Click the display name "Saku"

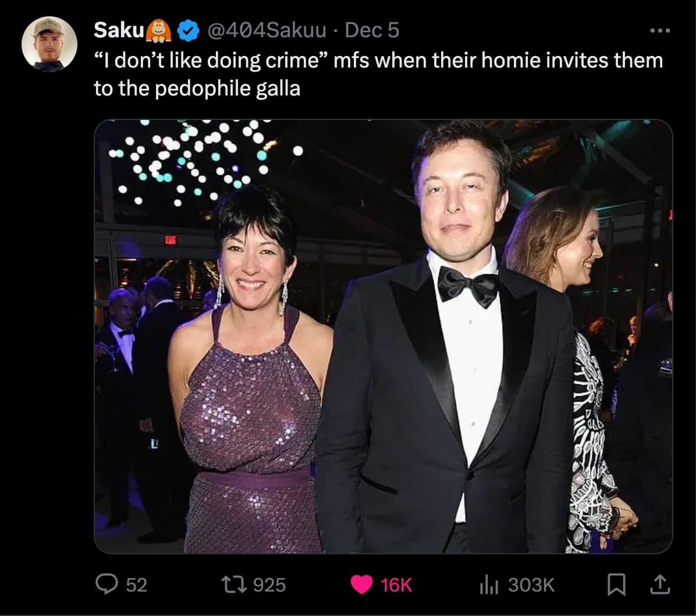coord(119,30)
